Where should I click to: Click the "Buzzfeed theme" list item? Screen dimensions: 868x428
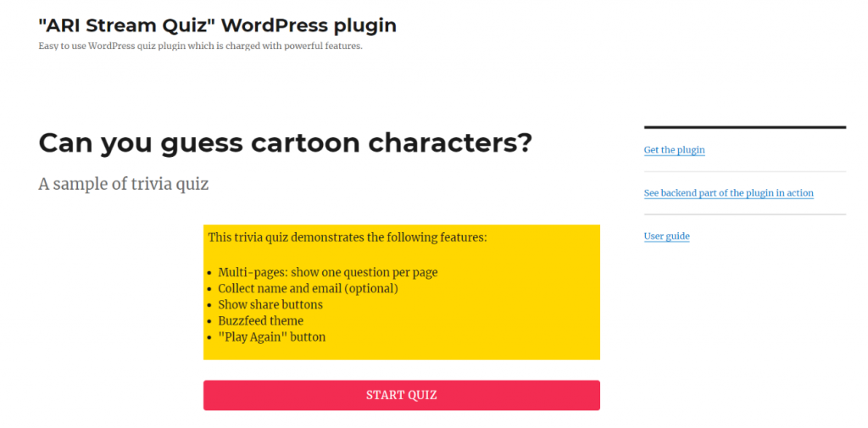[x=261, y=320]
